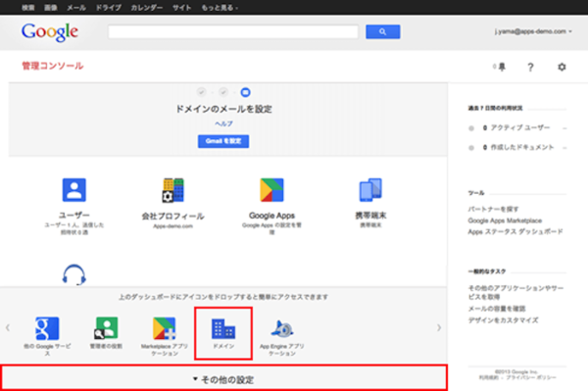Click the Google logo
588x391 pixels.
pyautogui.click(x=50, y=32)
